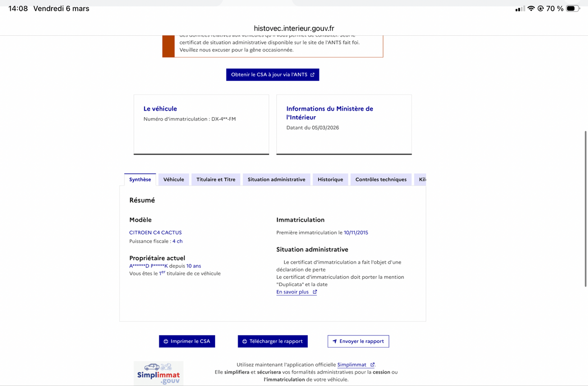
Task: Open the Contrôles techniques tab
Action: [x=381, y=180]
